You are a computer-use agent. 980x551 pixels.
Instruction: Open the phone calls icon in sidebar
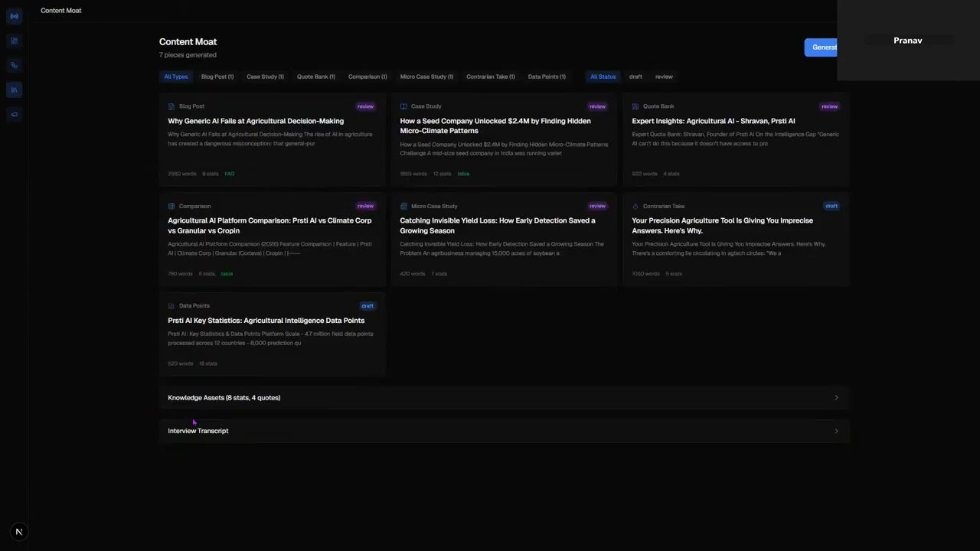tap(14, 65)
